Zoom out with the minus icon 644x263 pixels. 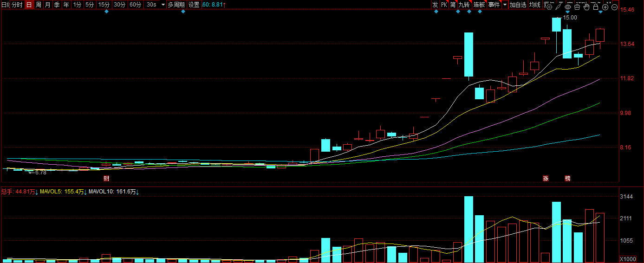tap(614, 7)
